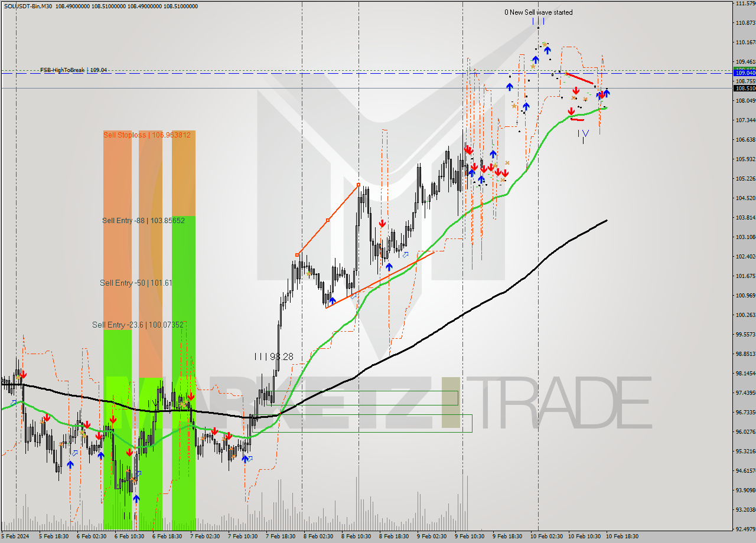Image resolution: width=756 pixels, height=543 pixels.
Task: Click the '9 Feb 18:30' time label
Action: [x=507, y=537]
